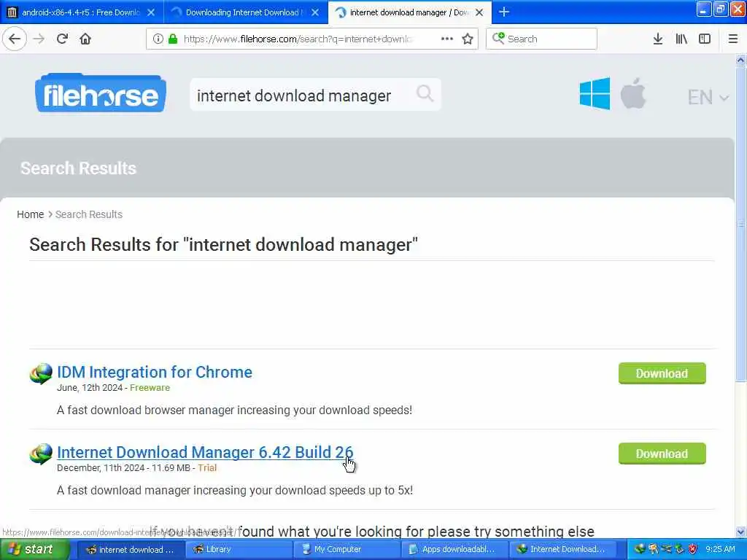This screenshot has width=747, height=560.
Task: Close the android-x86-4.4-r5 tab
Action: coord(151,12)
